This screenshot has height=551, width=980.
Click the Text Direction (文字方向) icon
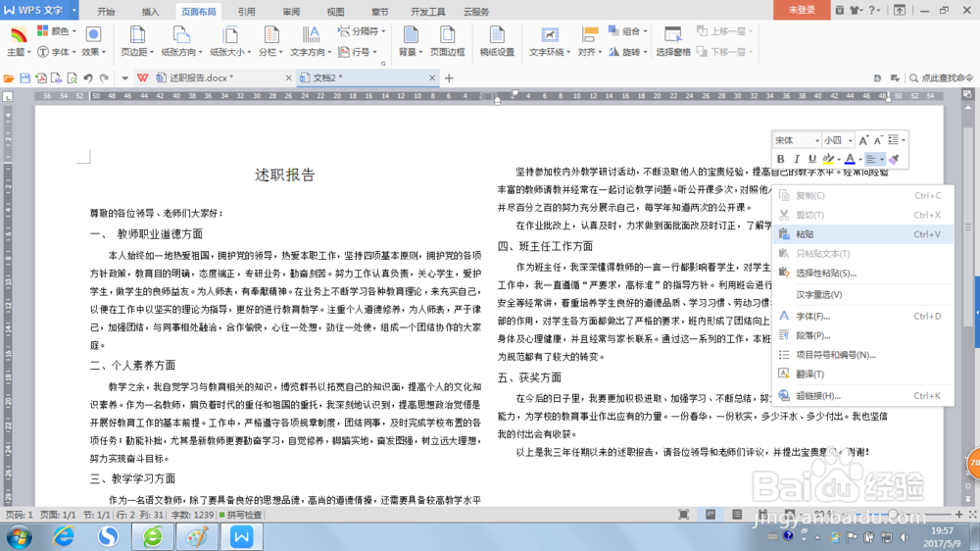[310, 35]
